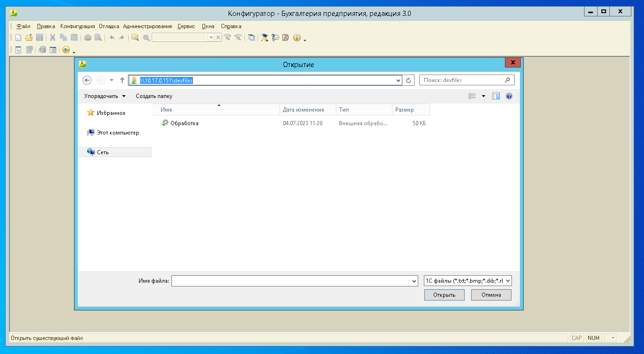Open the Конфигурация menu
Image resolution: width=644 pixels, height=354 pixels.
click(x=77, y=26)
